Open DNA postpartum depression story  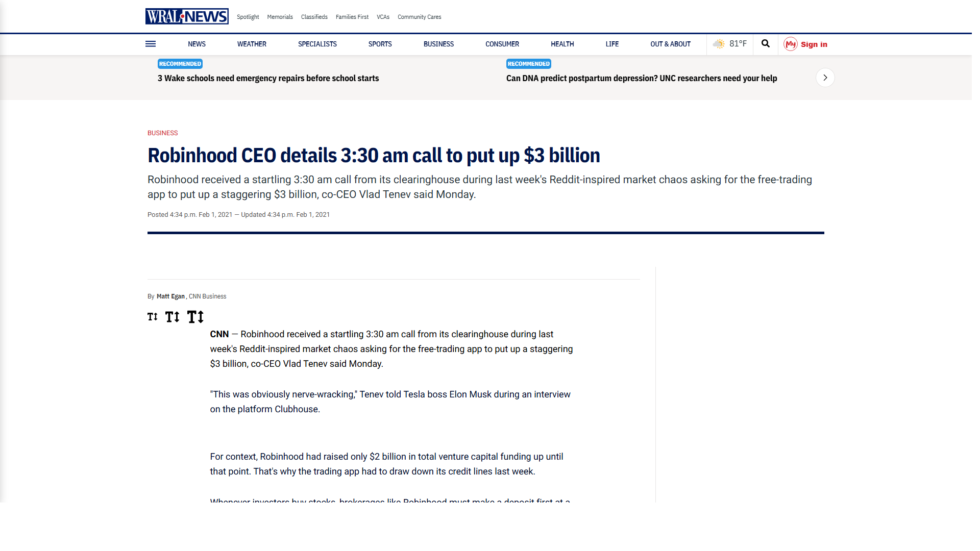tap(642, 78)
